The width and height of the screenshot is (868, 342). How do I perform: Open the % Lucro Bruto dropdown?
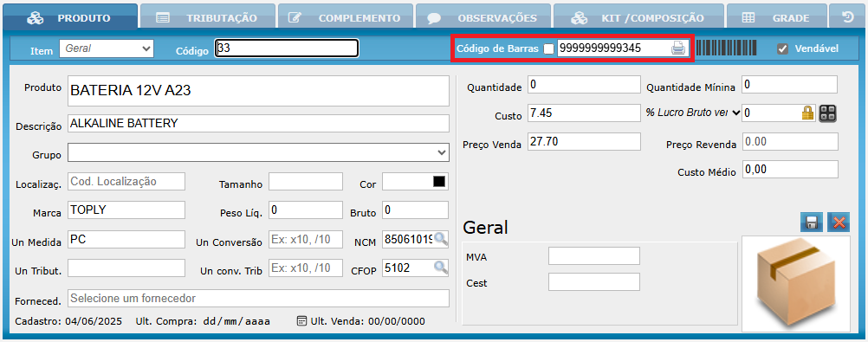tap(693, 113)
